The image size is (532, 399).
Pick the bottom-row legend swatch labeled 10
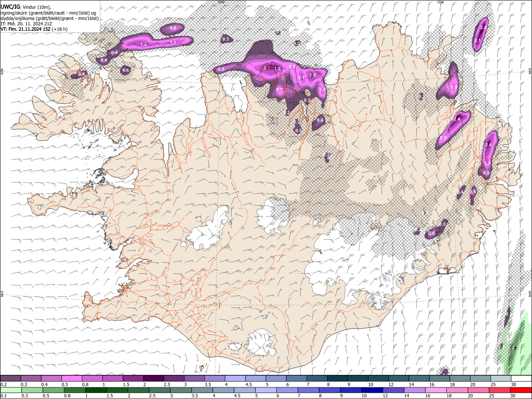coord(372,390)
